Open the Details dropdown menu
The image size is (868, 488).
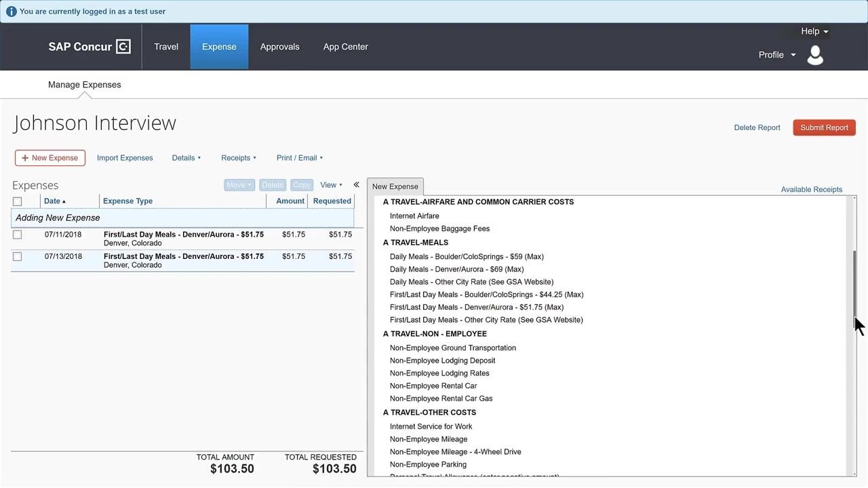pos(186,158)
